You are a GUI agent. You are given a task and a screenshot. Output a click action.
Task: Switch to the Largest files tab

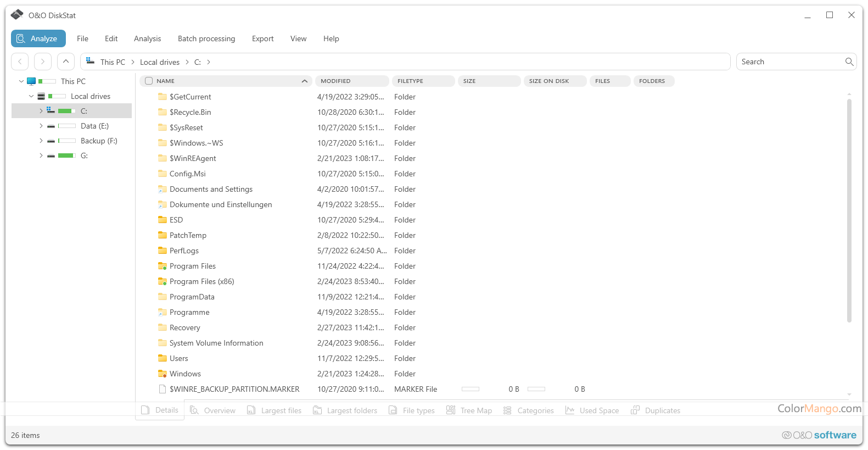click(x=275, y=410)
